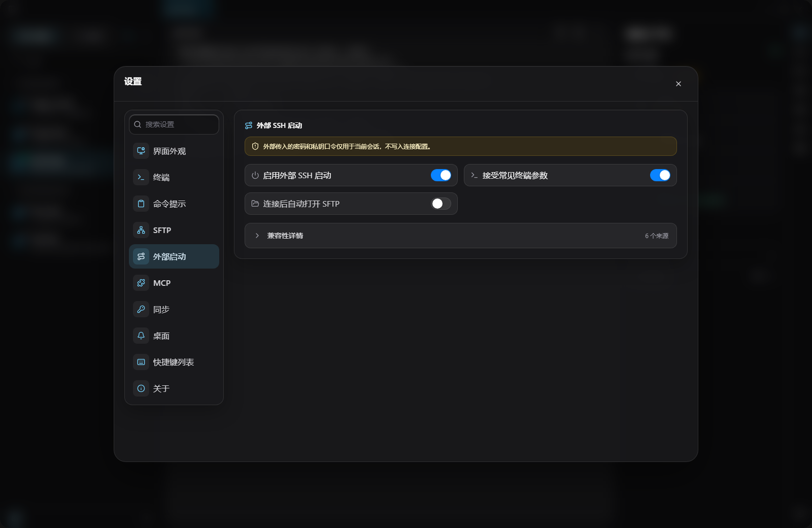This screenshot has height=528, width=812.
Task: Close the 设置 dialog with X
Action: click(679, 84)
